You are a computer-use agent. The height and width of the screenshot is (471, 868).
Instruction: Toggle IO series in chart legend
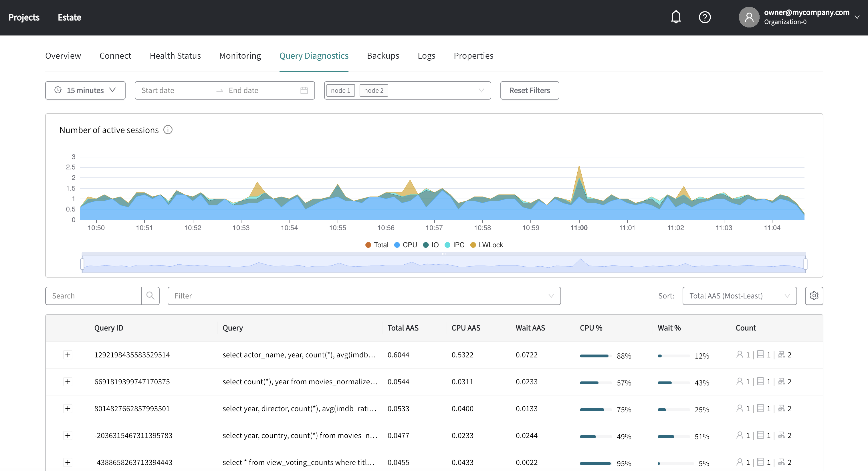coord(431,245)
